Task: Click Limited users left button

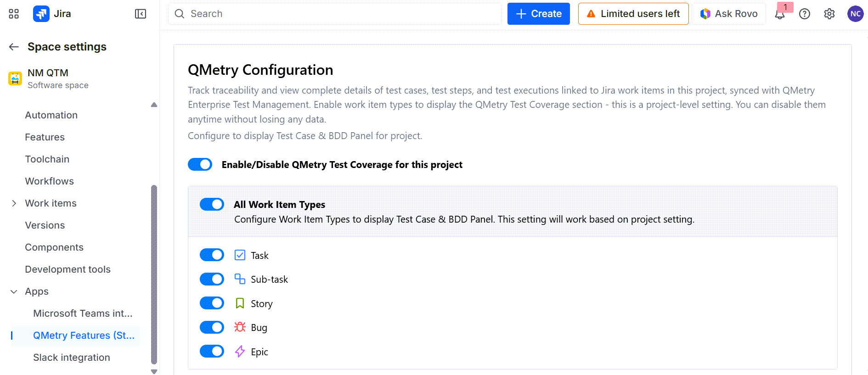Action: tap(633, 14)
